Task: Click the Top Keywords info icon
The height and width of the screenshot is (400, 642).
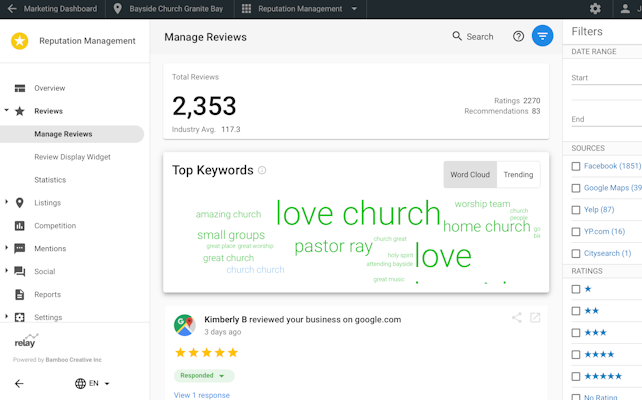Action: pyautogui.click(x=263, y=170)
